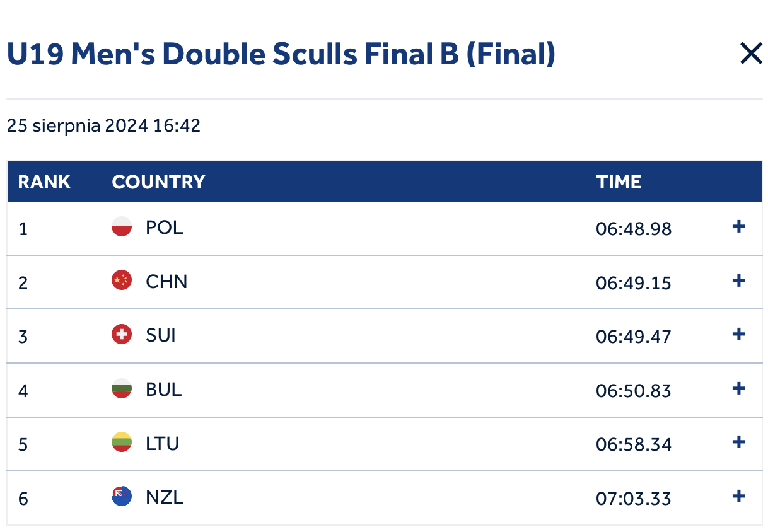Click the NZL country label
Viewport: 768px width, 532px height.
tap(165, 497)
